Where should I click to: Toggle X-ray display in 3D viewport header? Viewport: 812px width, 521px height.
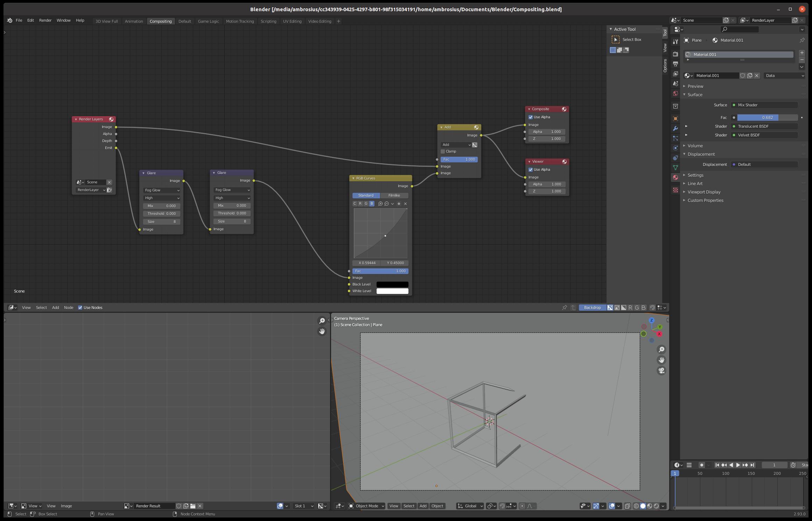pos(627,506)
